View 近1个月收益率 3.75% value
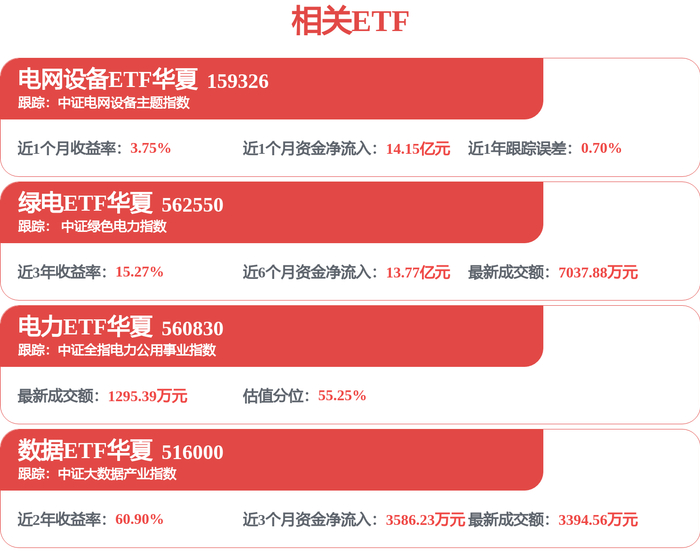 coord(150,148)
